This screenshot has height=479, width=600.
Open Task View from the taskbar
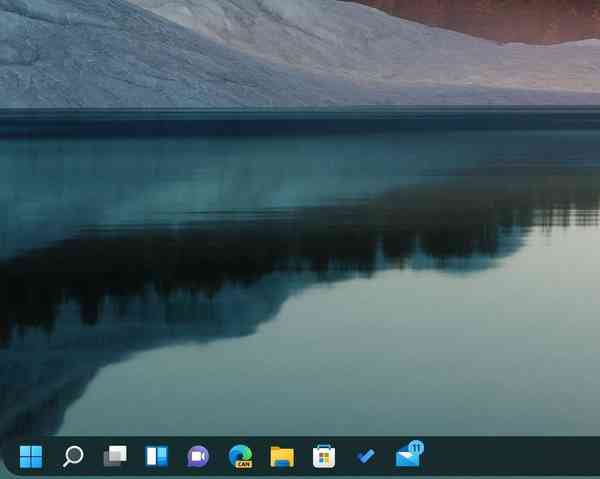[115, 457]
